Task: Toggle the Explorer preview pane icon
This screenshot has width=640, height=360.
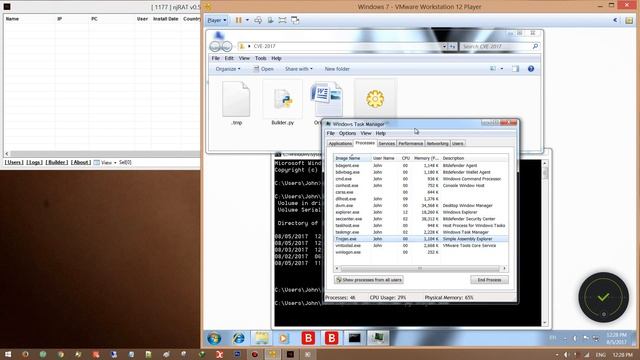Action: coord(516,69)
